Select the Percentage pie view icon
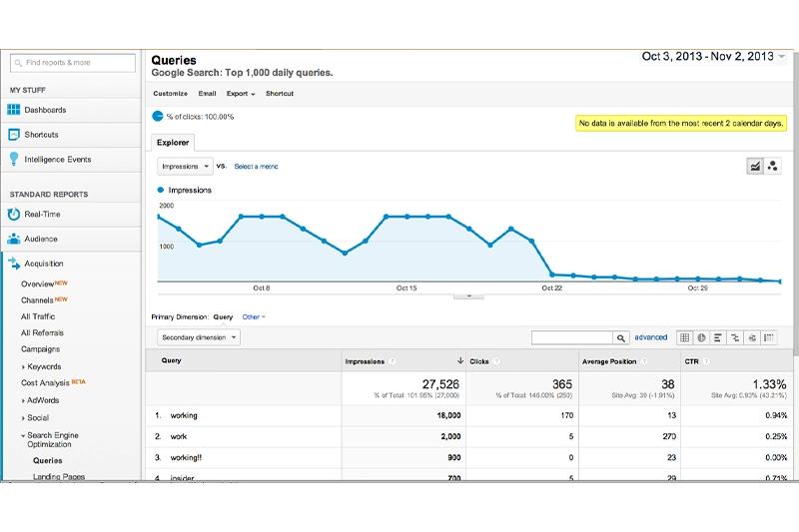799x532 pixels. [x=701, y=337]
